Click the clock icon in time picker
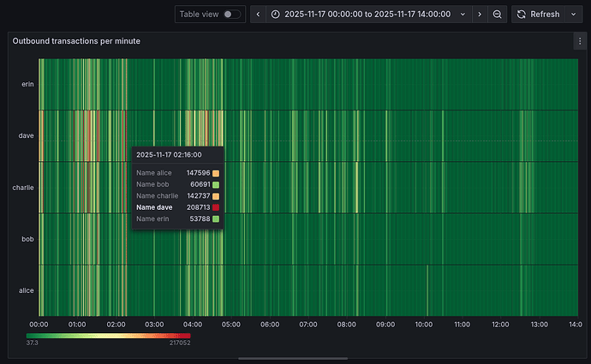This screenshot has height=364, width=591. (x=275, y=15)
